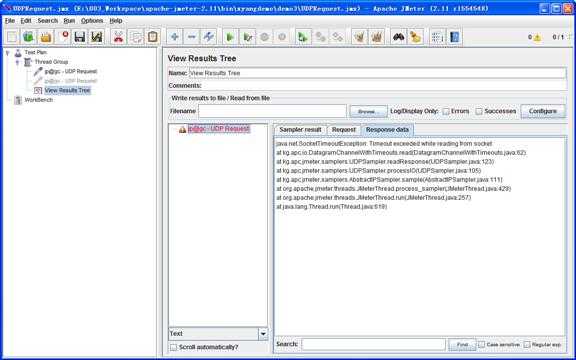576x360 pixels.
Task: Select the WorkBench tree node
Action: point(39,100)
